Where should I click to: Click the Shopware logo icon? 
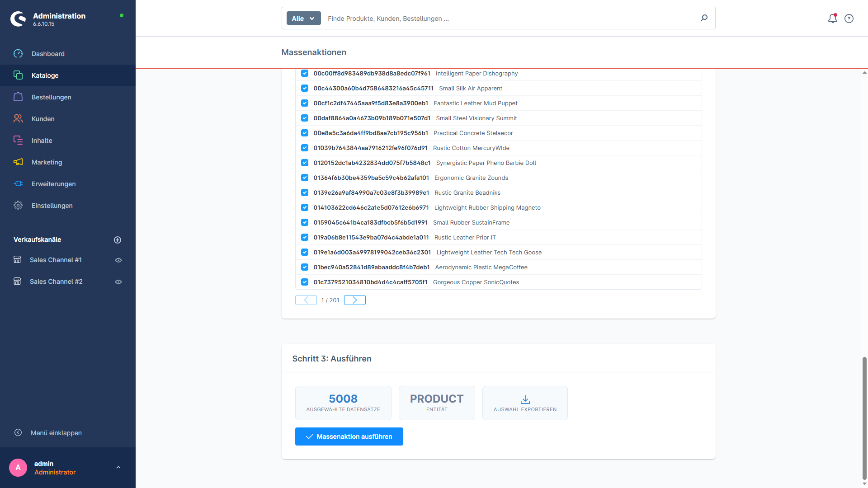pyautogui.click(x=18, y=19)
